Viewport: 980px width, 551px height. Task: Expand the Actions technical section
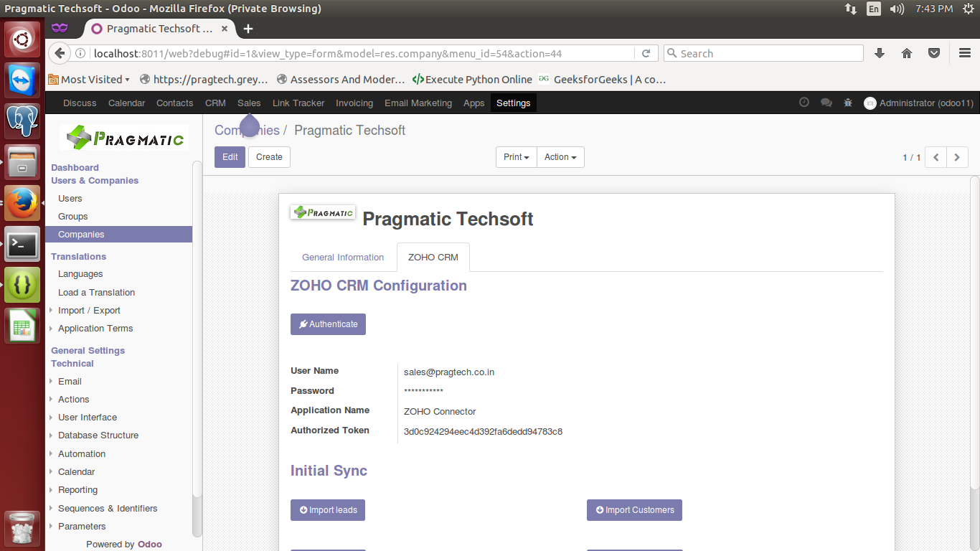click(73, 399)
